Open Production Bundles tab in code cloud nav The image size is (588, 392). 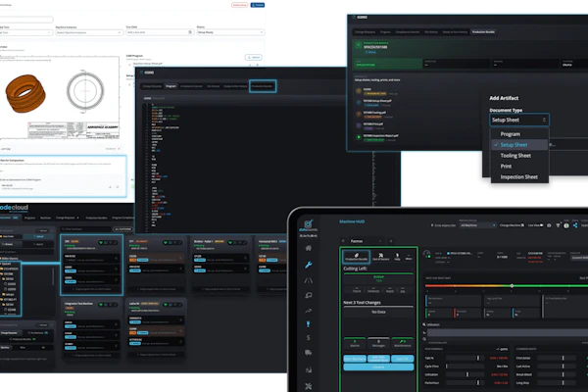point(96,218)
